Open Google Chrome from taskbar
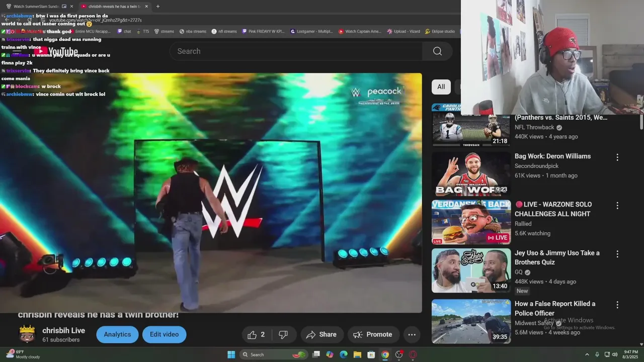The image size is (644, 362). 385,354
